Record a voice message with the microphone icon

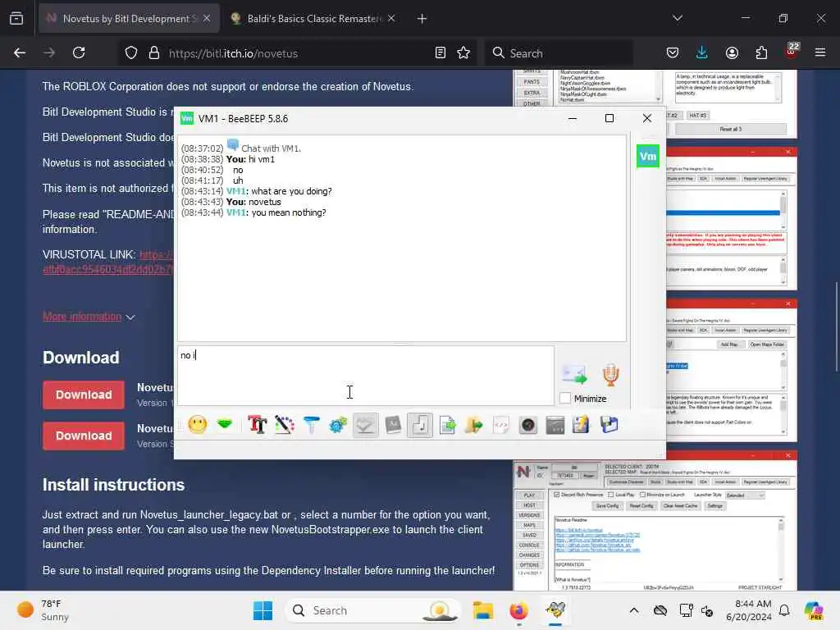point(610,374)
